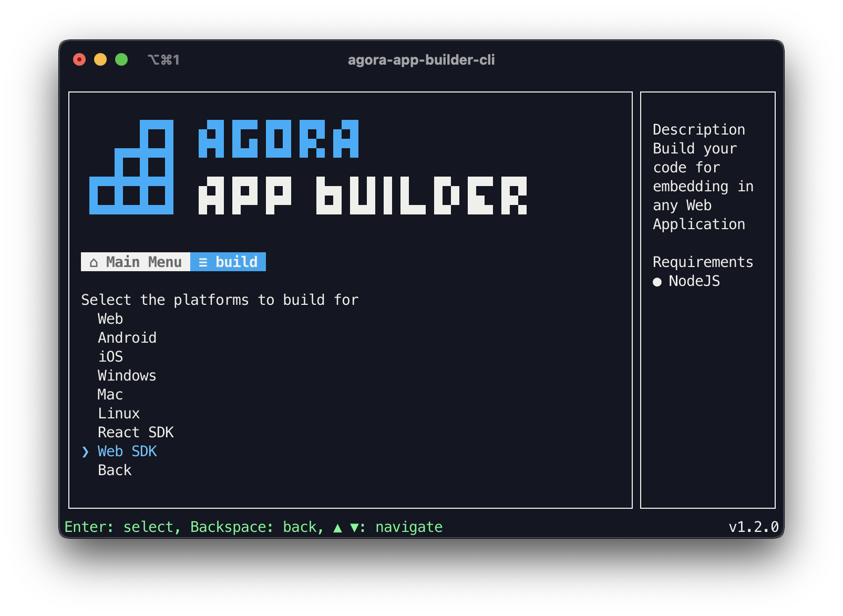Viewport: 843px width, 616px height.
Task: Click the white APP BUILDER pixel wordmark
Action: click(363, 196)
